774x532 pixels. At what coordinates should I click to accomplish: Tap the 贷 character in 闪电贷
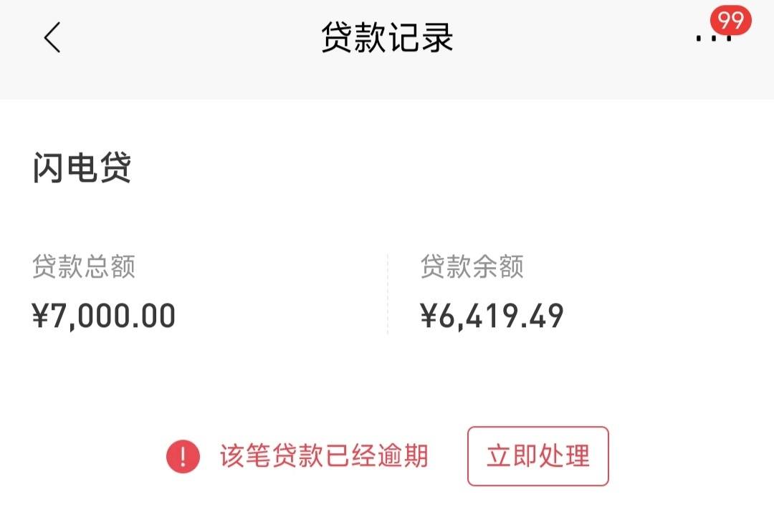[115, 168]
